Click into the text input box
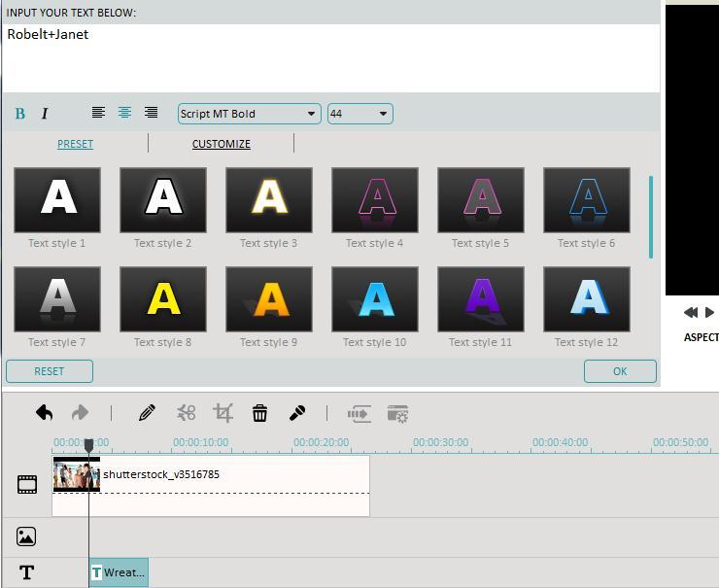 [x=330, y=57]
